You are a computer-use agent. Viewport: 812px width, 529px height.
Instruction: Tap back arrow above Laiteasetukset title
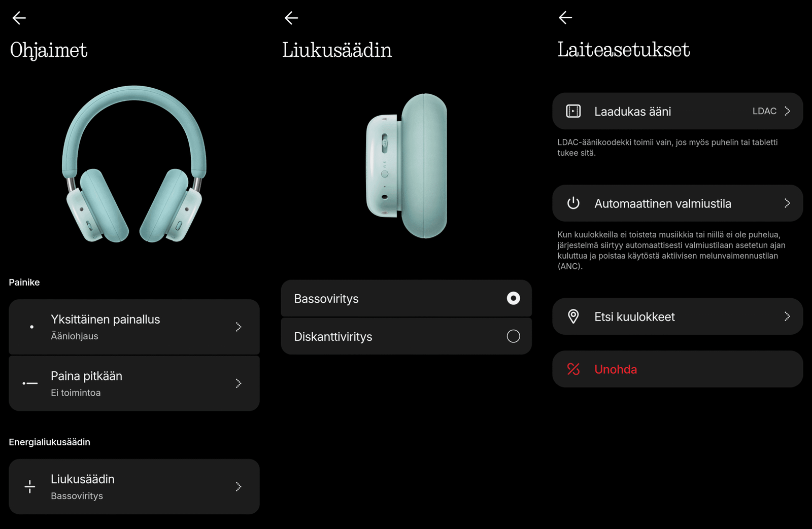(x=565, y=18)
